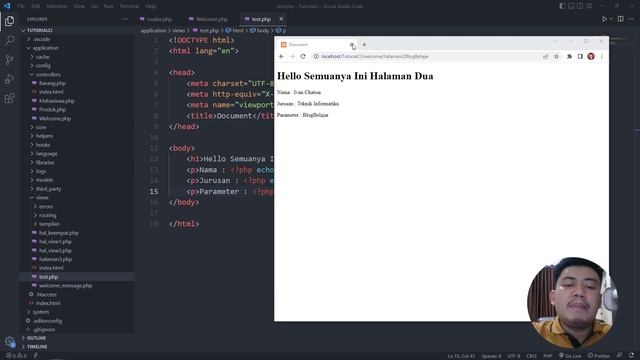Click the PHP language mode in status bar
This screenshot has width=640, height=360.
click(x=547, y=356)
